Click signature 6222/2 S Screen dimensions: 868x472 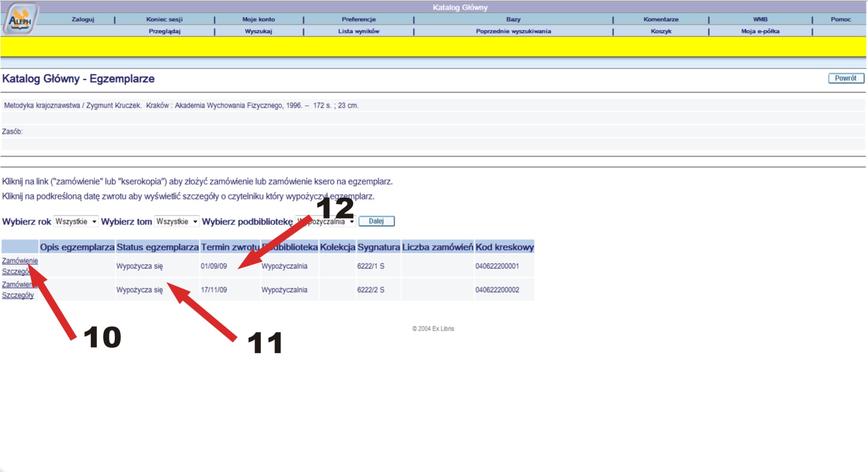tap(370, 290)
